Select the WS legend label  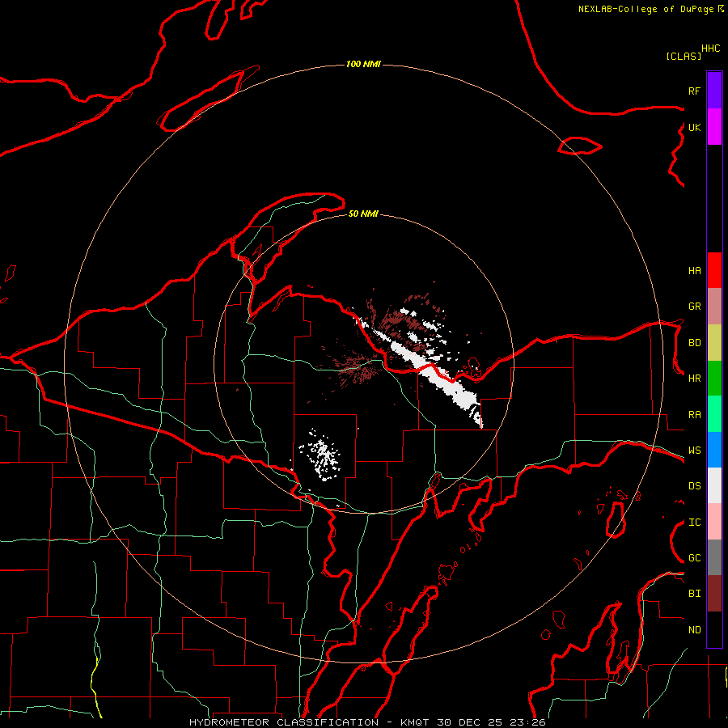pos(694,451)
